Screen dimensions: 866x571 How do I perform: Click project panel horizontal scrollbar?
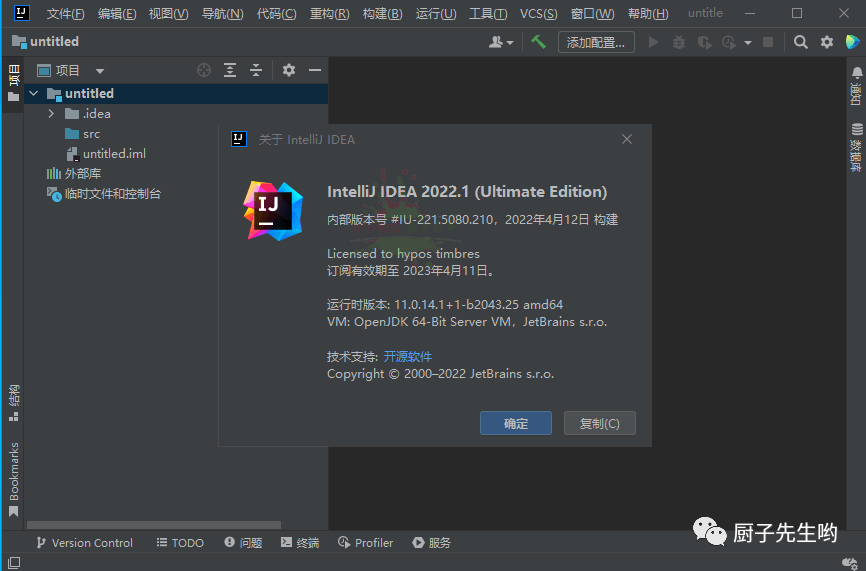pos(154,525)
